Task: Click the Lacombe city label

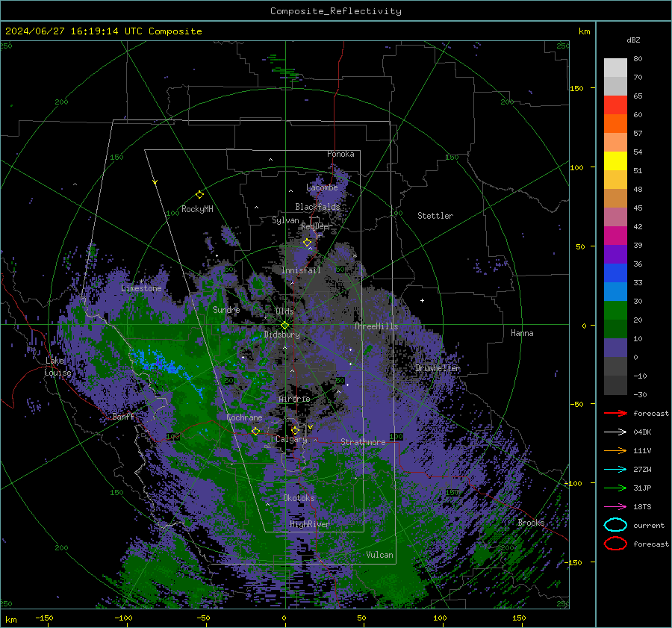Action: [x=322, y=187]
